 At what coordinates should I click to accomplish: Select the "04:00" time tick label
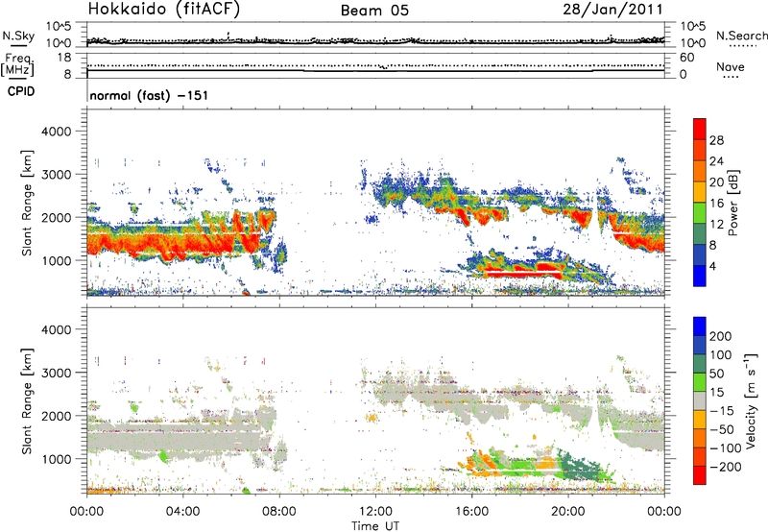pyautogui.click(x=182, y=512)
